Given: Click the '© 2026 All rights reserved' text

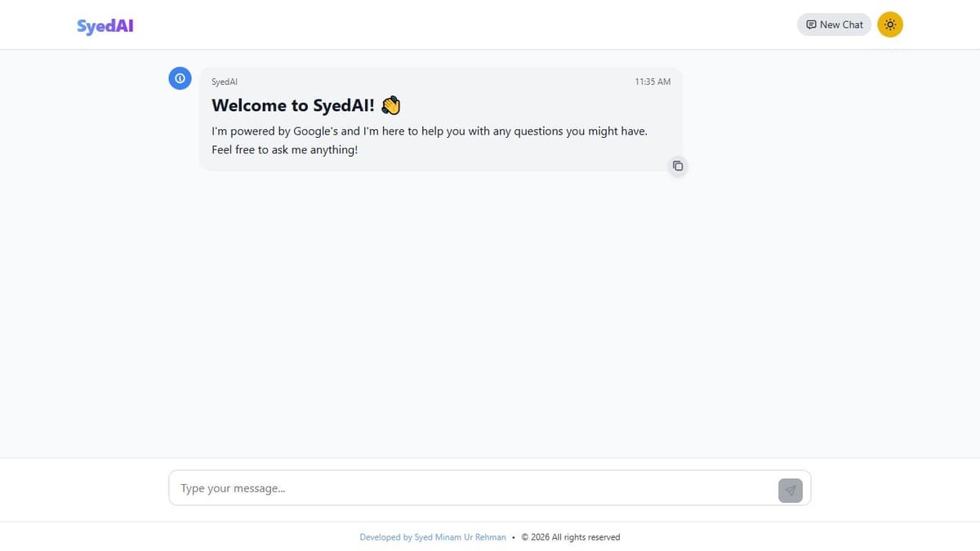Looking at the screenshot, I should pos(570,537).
